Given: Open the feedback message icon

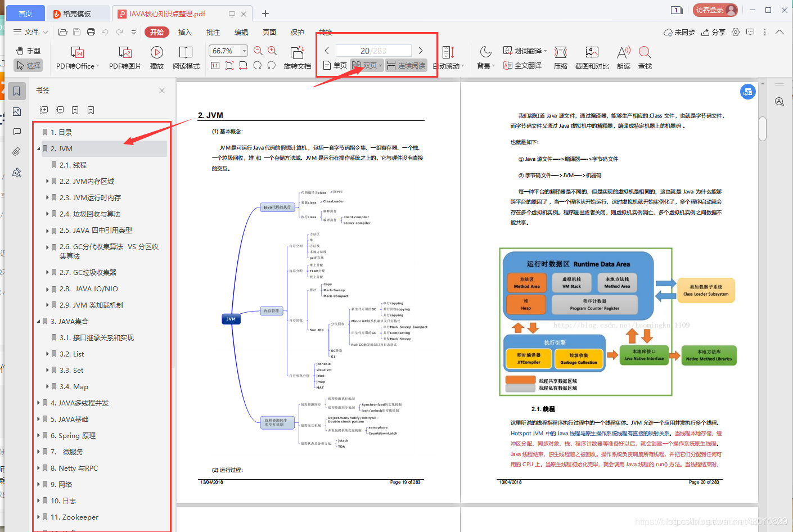Looking at the screenshot, I should (x=750, y=32).
